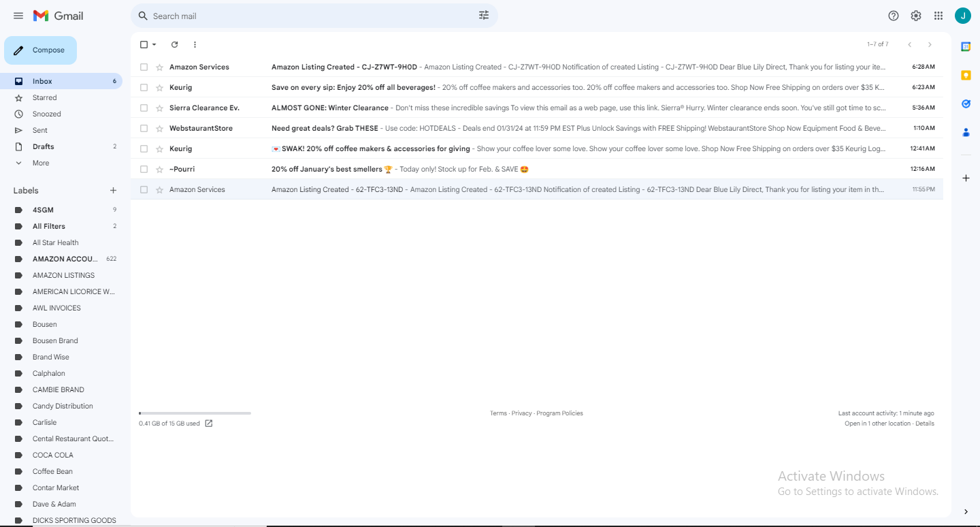Open the WebstaurantStore Need great deals email
980x527 pixels.
[537, 128]
